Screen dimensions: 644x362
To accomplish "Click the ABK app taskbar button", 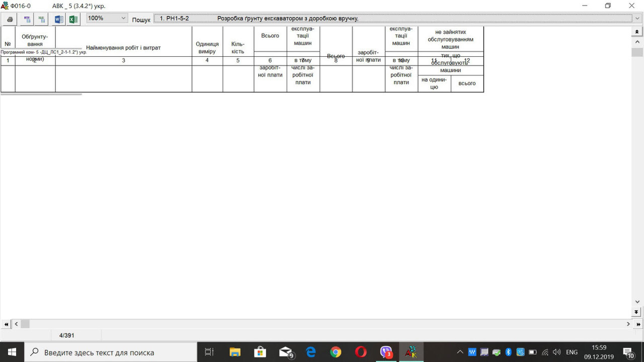I will (x=411, y=352).
